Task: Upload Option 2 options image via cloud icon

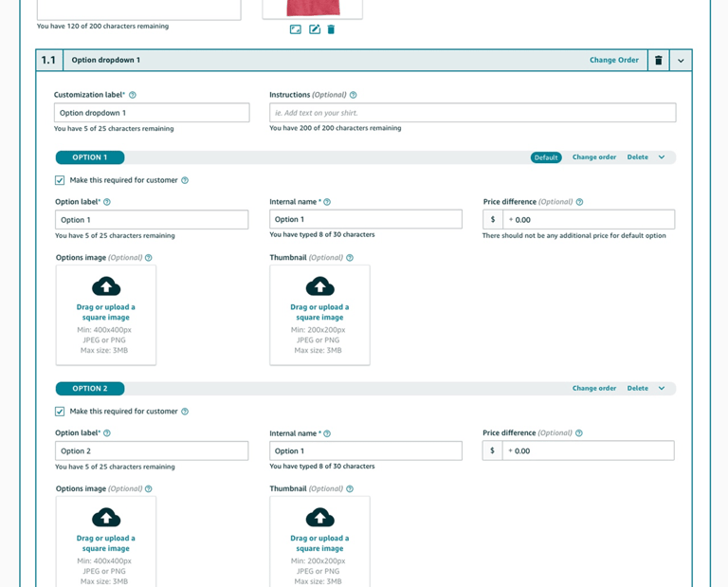Action: [x=106, y=518]
